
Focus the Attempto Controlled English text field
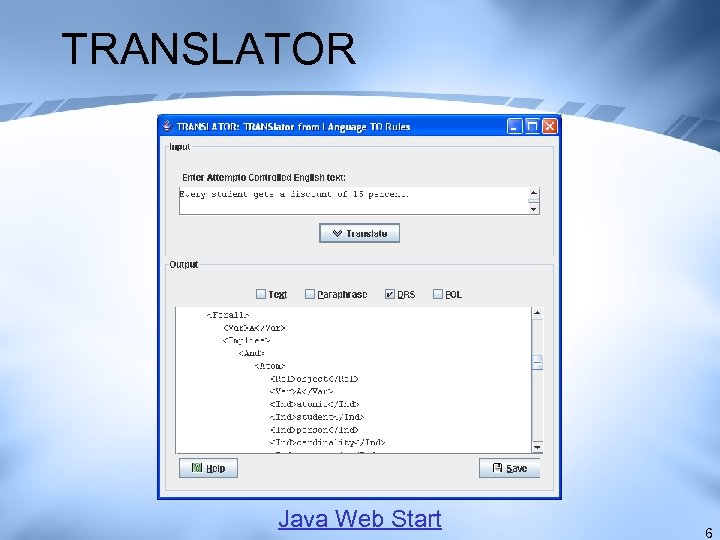click(x=354, y=201)
